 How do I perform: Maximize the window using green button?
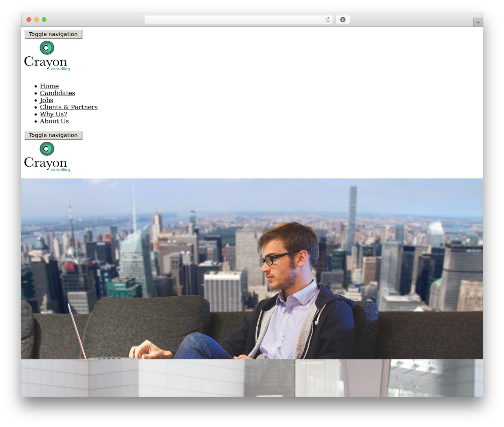[44, 20]
